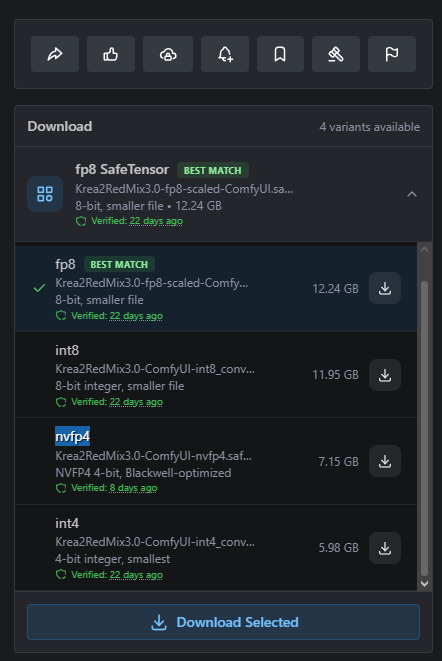Image resolution: width=442 pixels, height=661 pixels.
Task: Download the nvfp4 7.15 GB file
Action: point(385,461)
